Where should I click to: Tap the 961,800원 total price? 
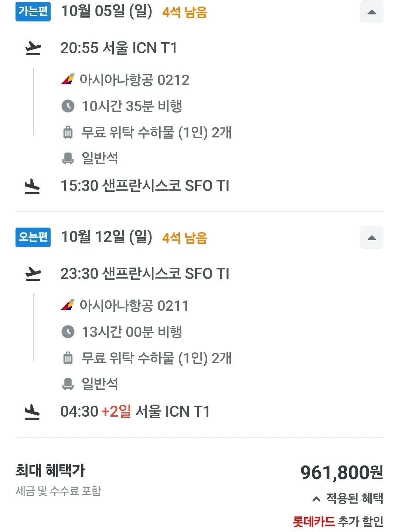click(x=341, y=473)
